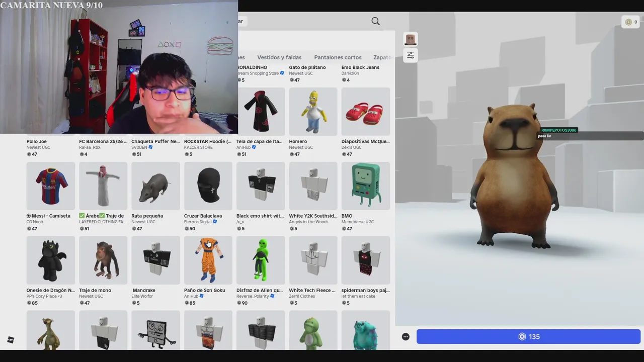This screenshot has width=644, height=362.
Task: Click the capybara avatar preview
Action: [515, 176]
